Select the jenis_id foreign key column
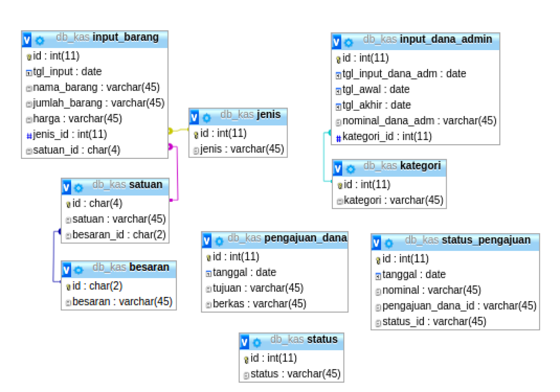 [x=70, y=134]
